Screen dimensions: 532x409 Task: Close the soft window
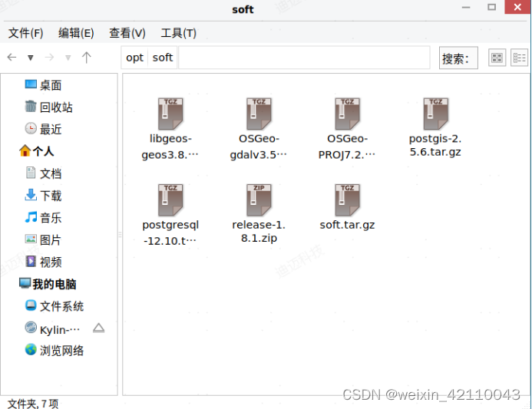pos(517,7)
